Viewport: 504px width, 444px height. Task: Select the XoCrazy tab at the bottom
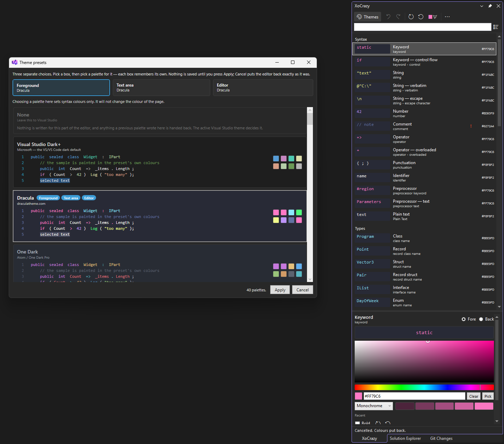(369, 438)
